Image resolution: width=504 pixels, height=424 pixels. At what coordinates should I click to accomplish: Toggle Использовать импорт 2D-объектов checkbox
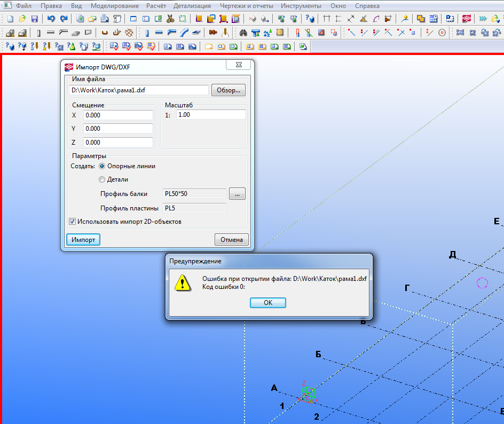pos(73,221)
